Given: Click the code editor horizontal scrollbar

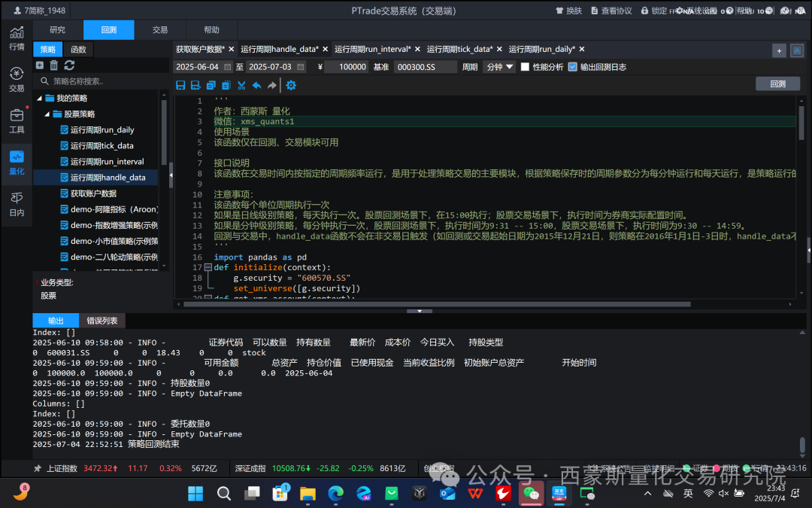Looking at the screenshot, I should (437, 304).
